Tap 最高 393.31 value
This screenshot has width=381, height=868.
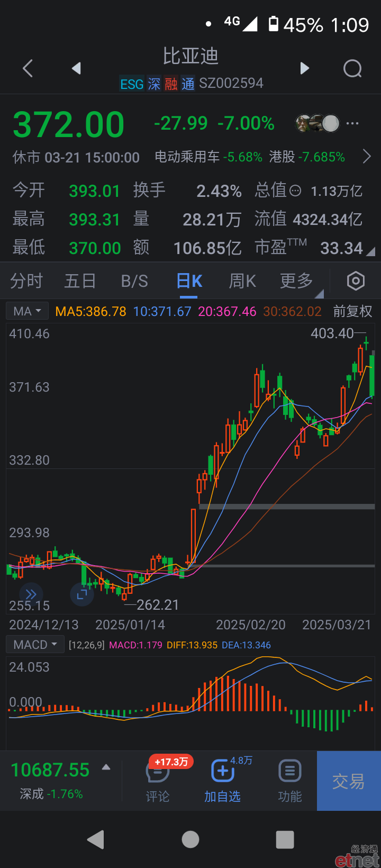point(95,219)
